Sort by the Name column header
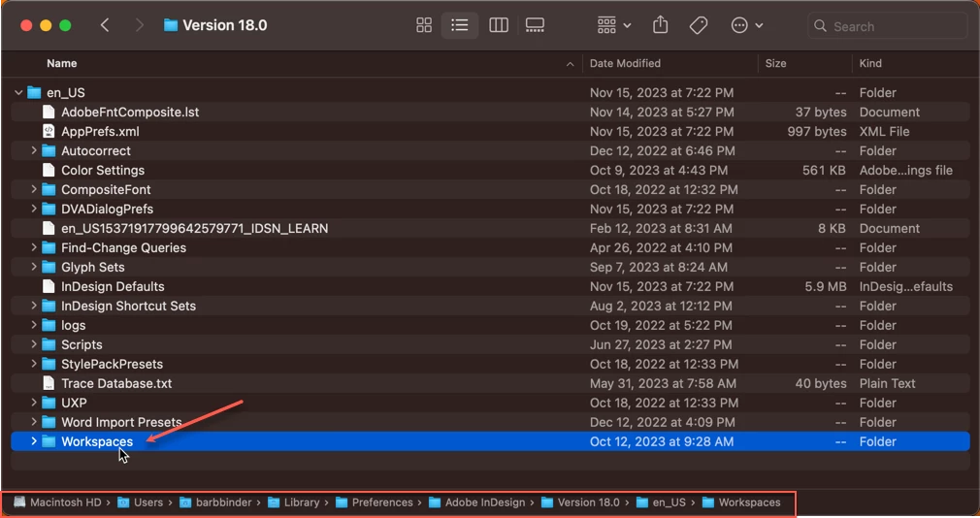The width and height of the screenshot is (980, 518). coord(62,63)
